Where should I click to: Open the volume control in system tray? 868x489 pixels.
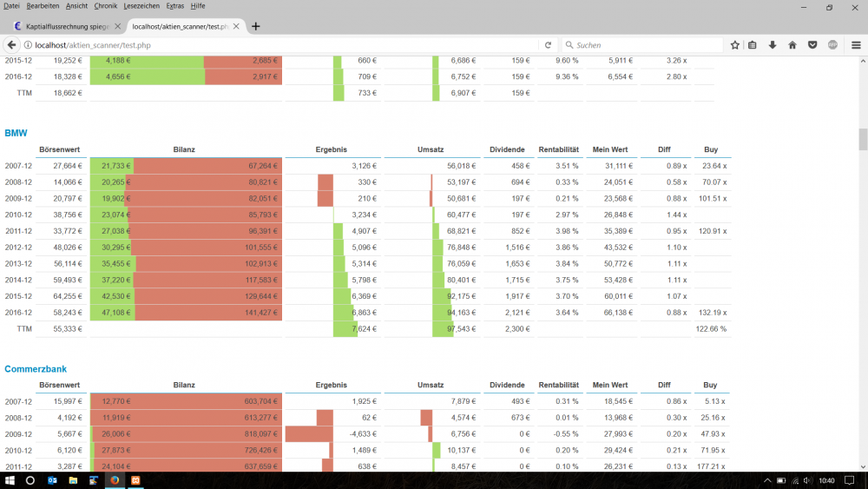point(807,480)
